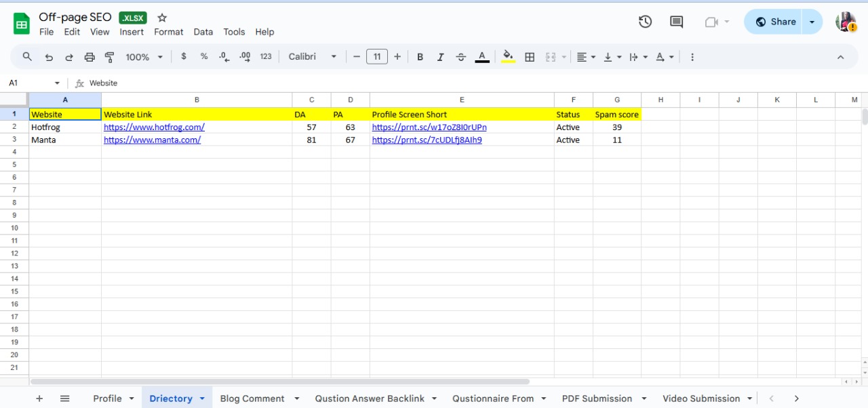Open the View menu
This screenshot has width=868, height=408.
[100, 32]
